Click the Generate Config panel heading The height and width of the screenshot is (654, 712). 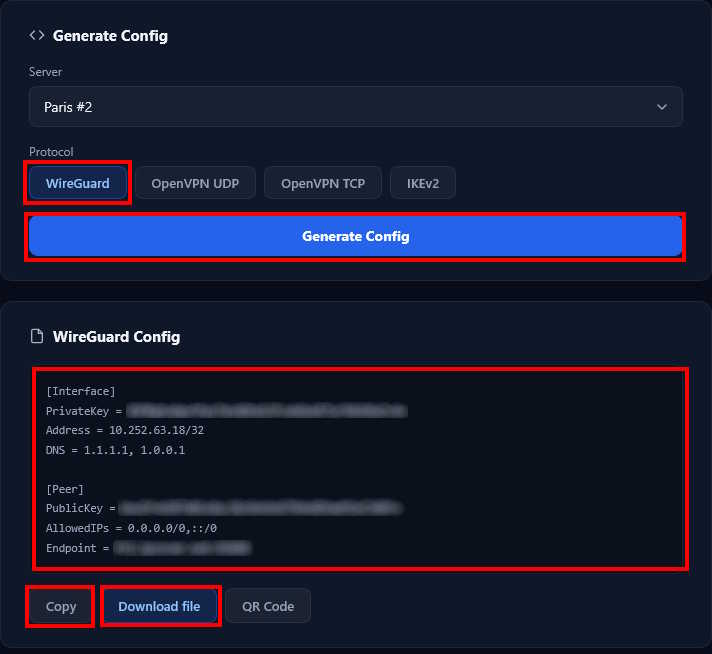click(110, 35)
